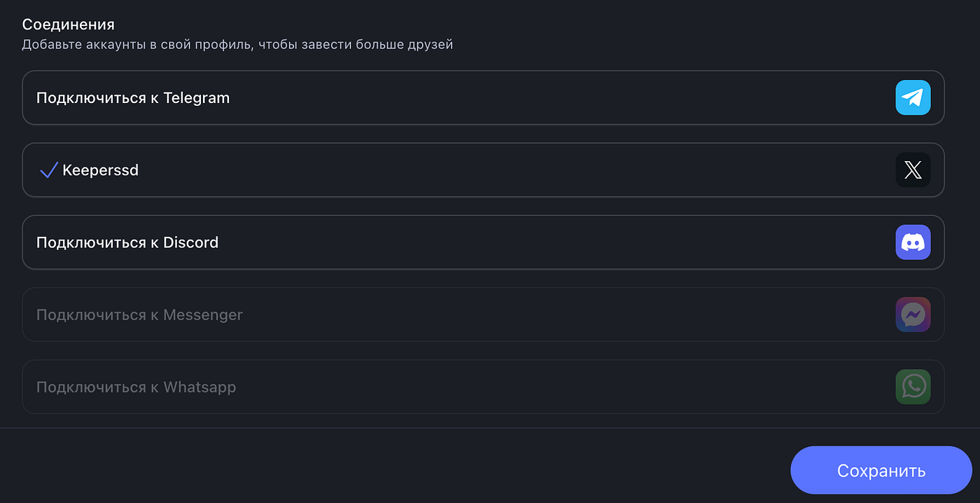This screenshot has height=503, width=980.
Task: Click the Discord logo icon
Action: [x=913, y=242]
